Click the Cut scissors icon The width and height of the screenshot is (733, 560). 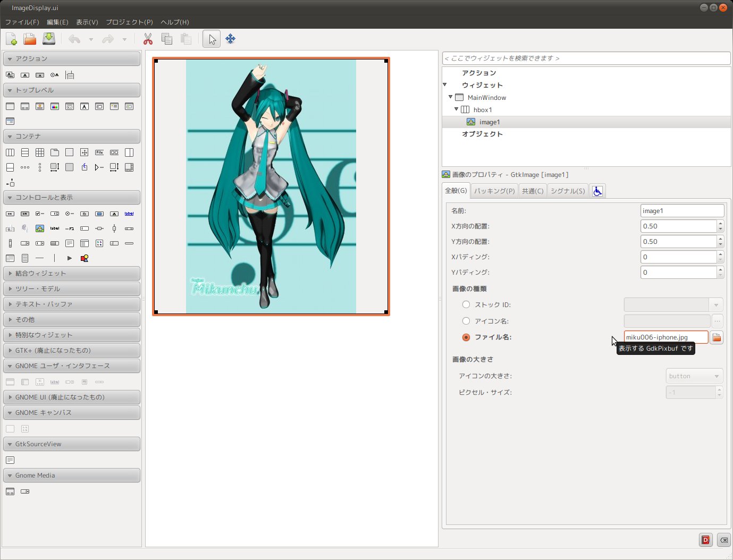click(x=148, y=39)
